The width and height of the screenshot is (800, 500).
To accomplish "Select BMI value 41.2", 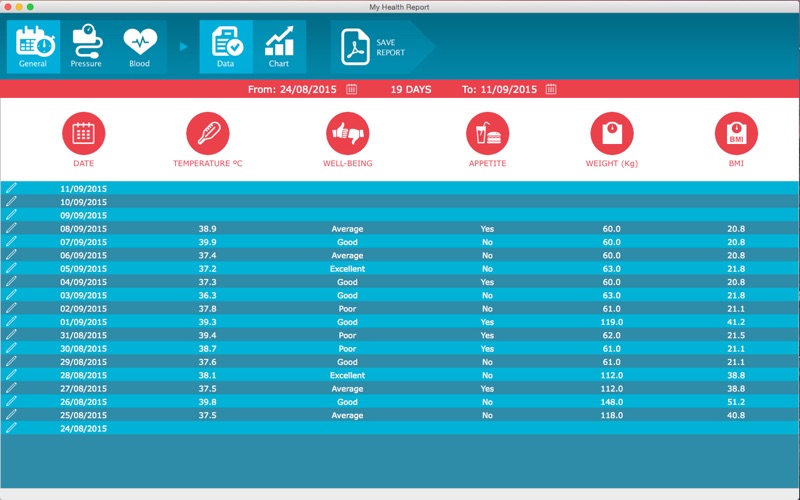I will pos(736,322).
